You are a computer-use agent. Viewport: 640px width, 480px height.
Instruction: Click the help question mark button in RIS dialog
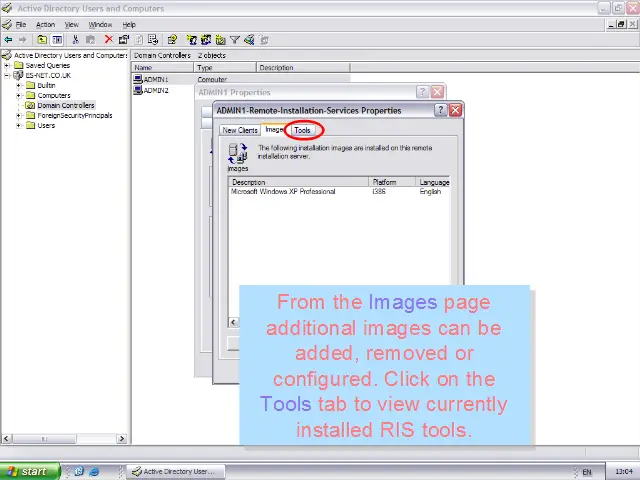pos(441,110)
